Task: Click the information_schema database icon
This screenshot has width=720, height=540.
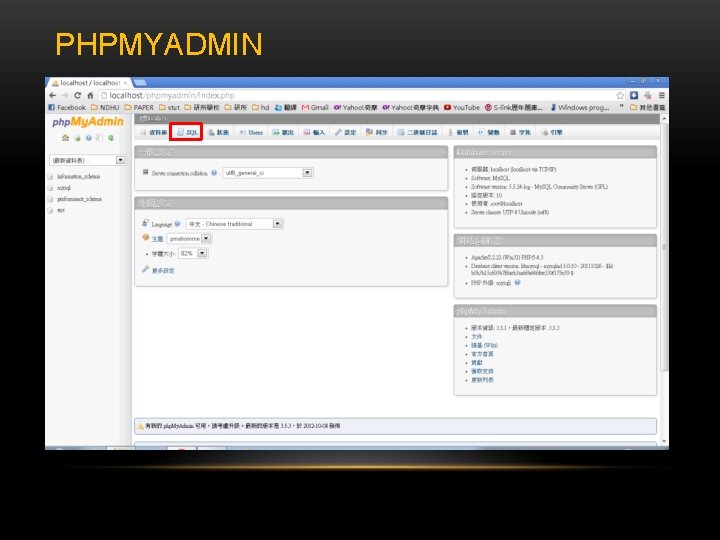Action: pos(51,176)
